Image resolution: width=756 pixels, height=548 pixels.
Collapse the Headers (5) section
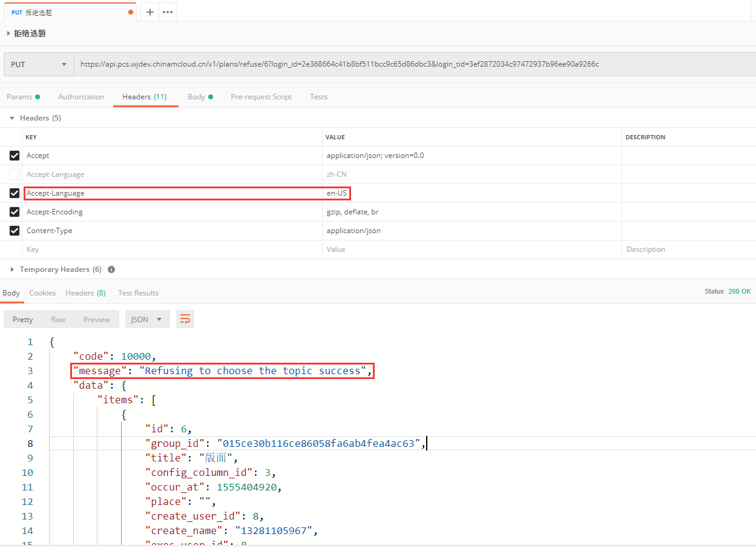(x=12, y=118)
